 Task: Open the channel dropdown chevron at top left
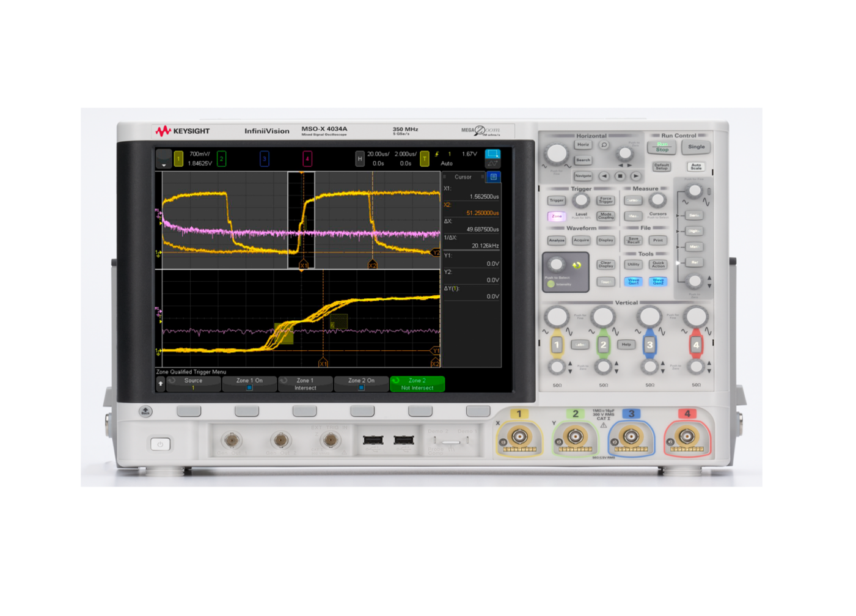point(163,165)
